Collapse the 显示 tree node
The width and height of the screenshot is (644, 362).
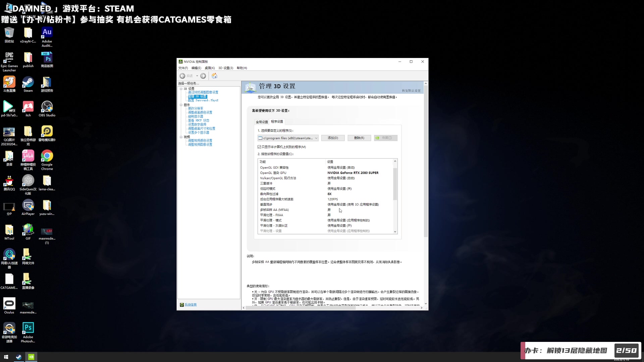[181, 105]
